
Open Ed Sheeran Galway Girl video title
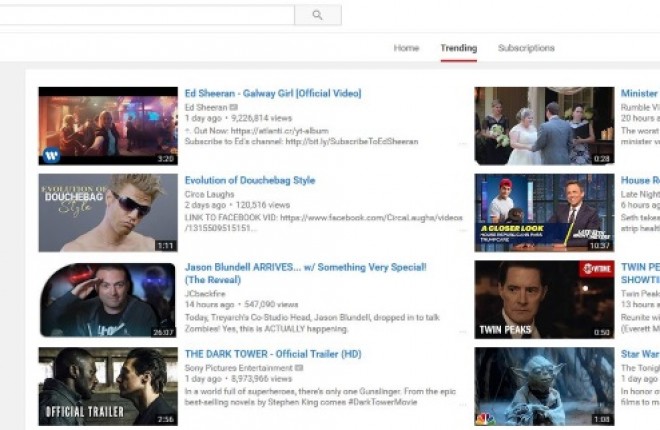pyautogui.click(x=273, y=93)
